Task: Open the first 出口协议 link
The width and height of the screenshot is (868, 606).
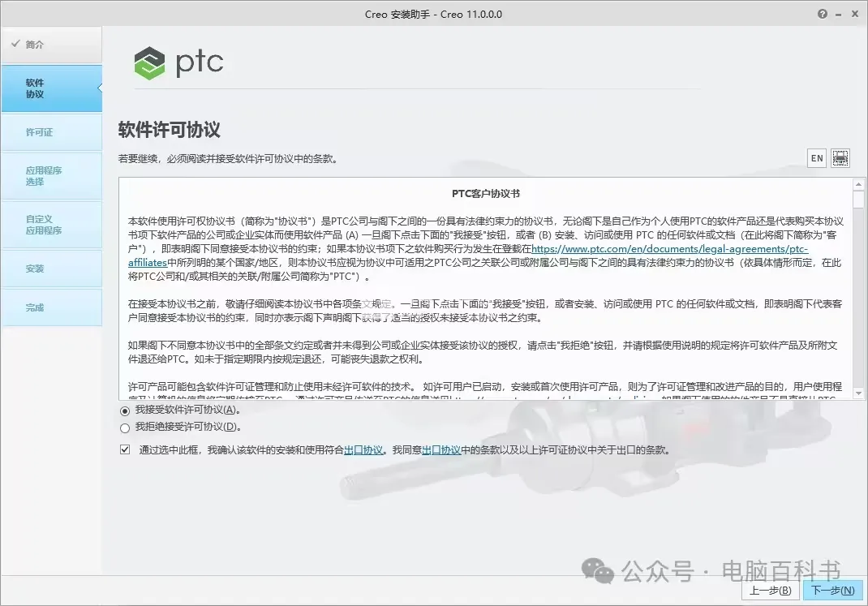Action: [x=363, y=450]
